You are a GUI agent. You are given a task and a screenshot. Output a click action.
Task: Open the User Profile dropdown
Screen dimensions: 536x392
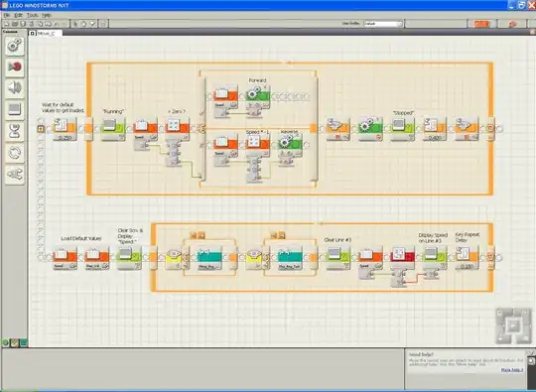click(383, 24)
